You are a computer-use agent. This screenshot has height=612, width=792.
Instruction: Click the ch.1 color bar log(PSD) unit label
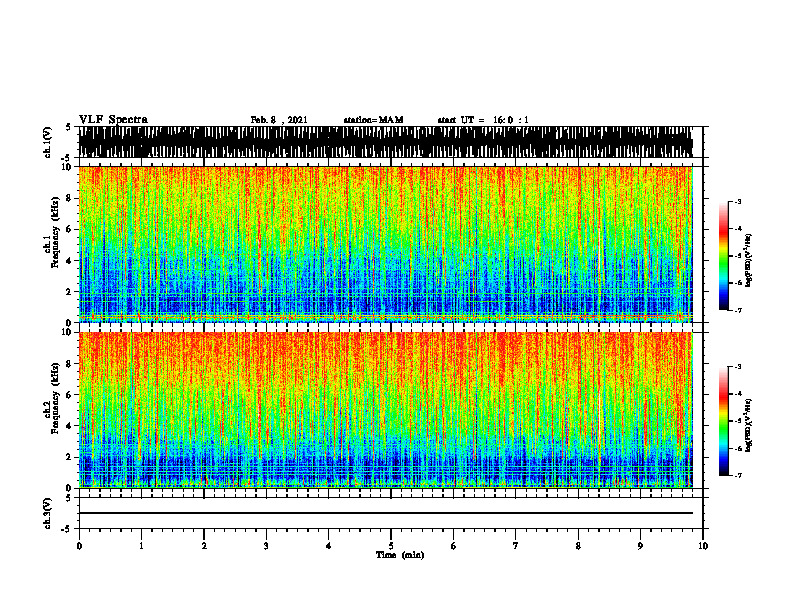click(749, 261)
